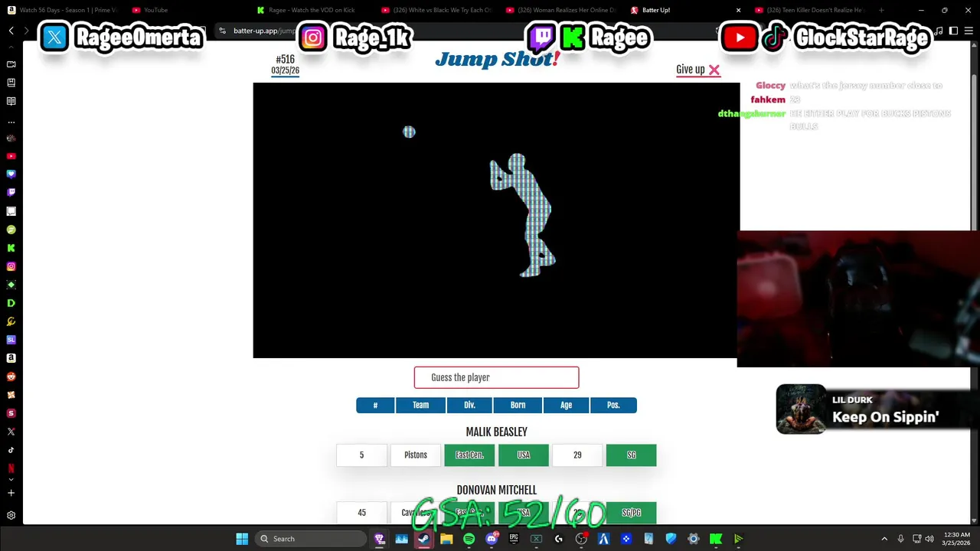
Task: Open the Instagram sidebar shortcut icon
Action: point(11,266)
